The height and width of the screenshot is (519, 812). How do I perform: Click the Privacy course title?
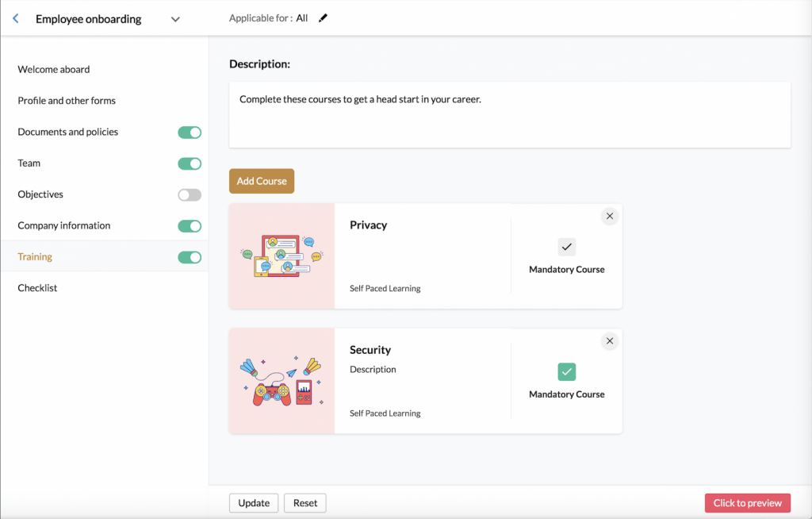(x=368, y=225)
